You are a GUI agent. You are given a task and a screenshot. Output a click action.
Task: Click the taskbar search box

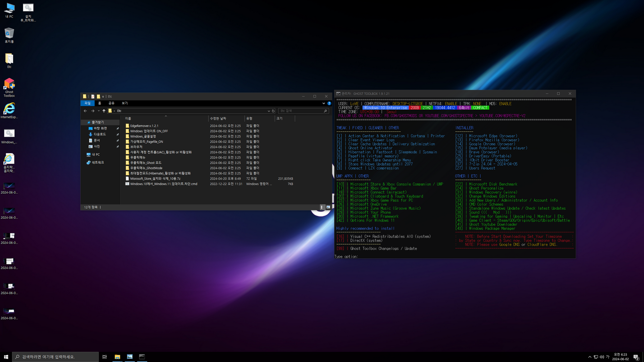pos(56,357)
